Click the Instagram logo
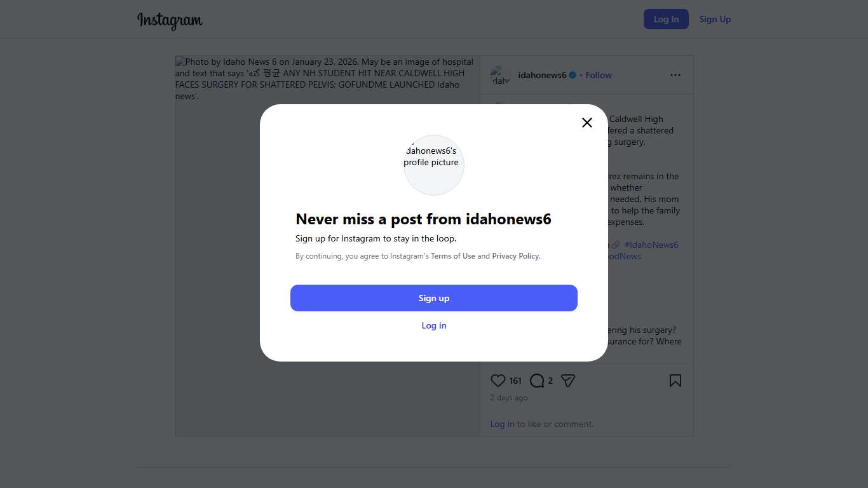This screenshot has height=488, width=868. point(170,20)
